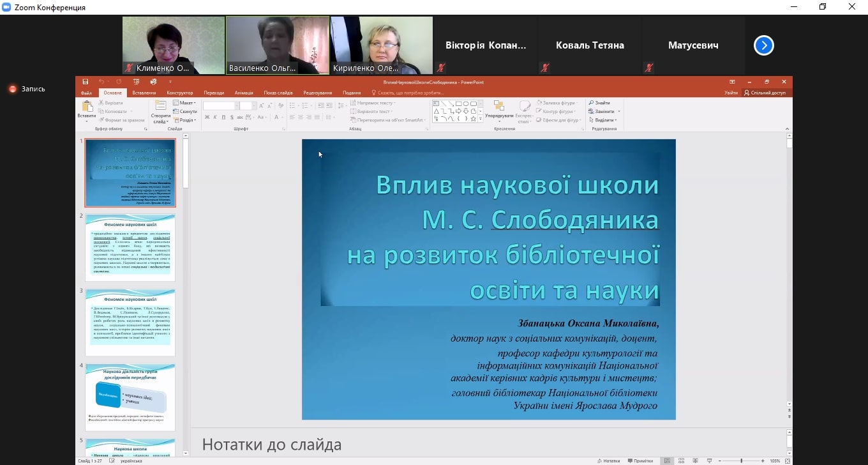868x465 pixels.
Task: Click fit slide to window icon
Action: (787, 461)
